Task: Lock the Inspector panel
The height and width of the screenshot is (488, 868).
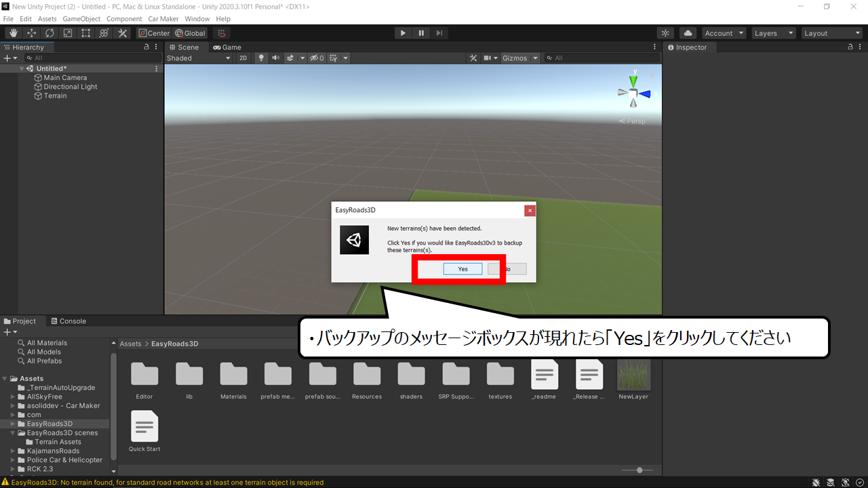Action: (x=851, y=47)
